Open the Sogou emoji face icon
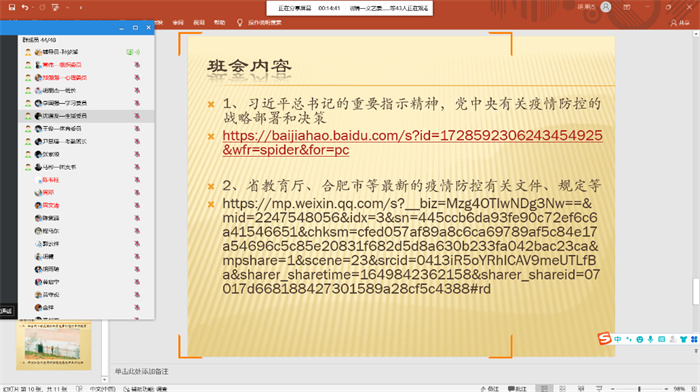700x392 pixels. (x=640, y=339)
